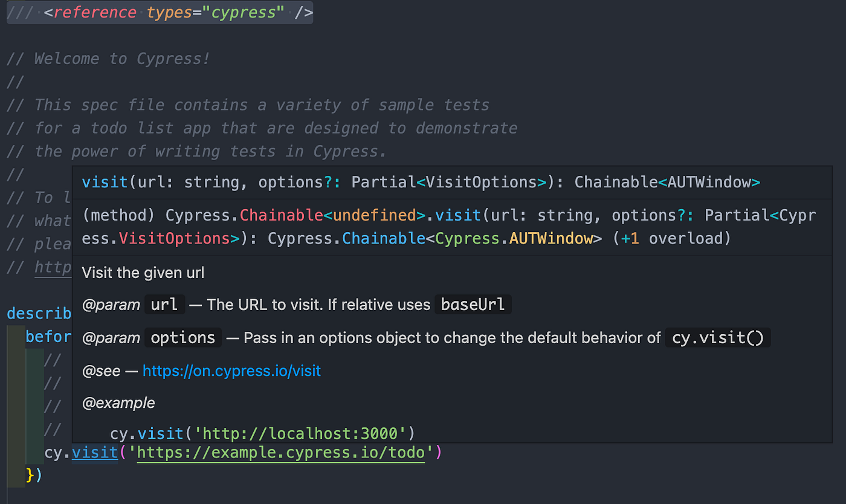
Task: Click the underlined visit method name
Action: click(94, 452)
